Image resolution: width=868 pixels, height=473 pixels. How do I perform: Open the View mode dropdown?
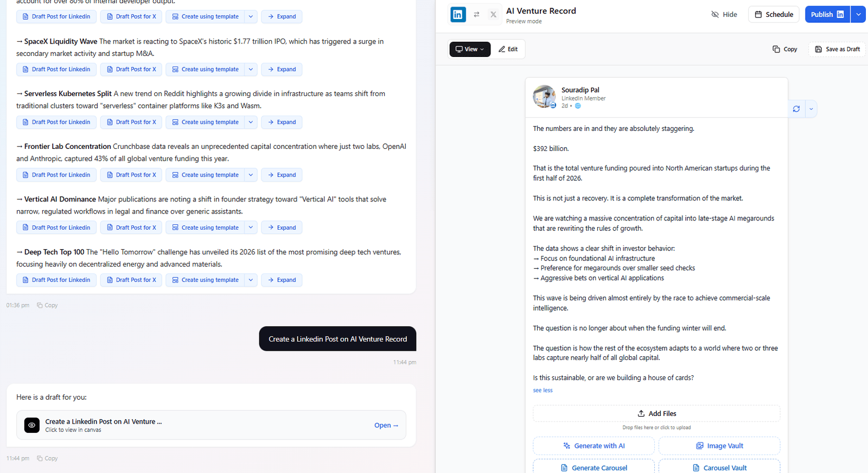pos(470,49)
